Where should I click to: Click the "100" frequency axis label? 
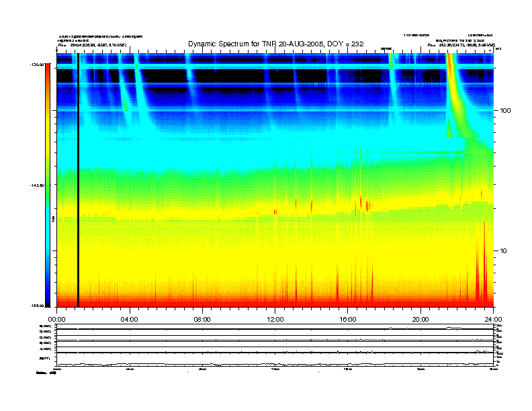click(x=505, y=111)
